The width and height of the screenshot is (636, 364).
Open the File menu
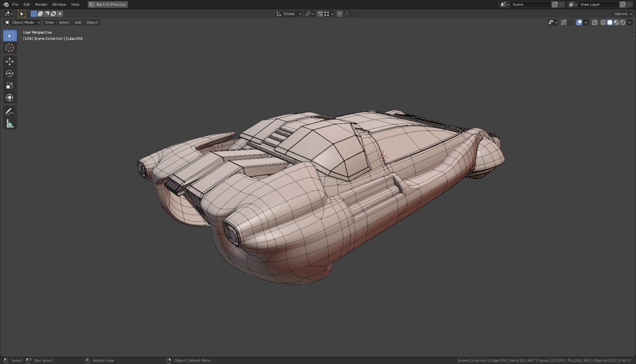point(15,4)
